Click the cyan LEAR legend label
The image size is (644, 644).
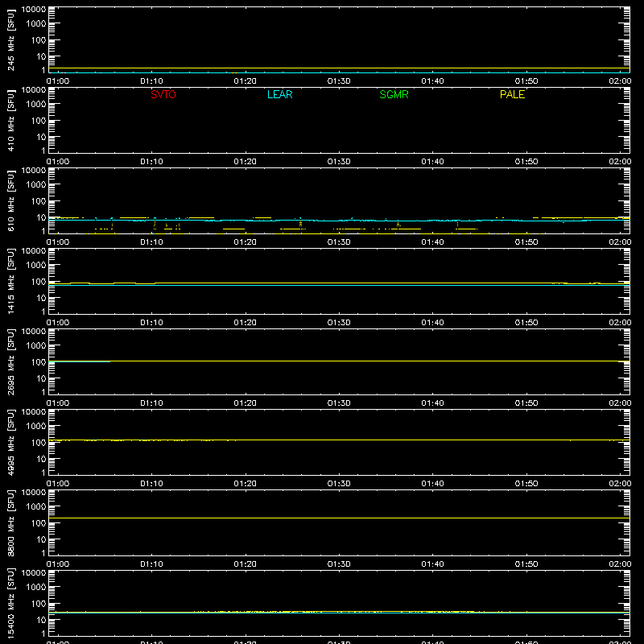279,94
